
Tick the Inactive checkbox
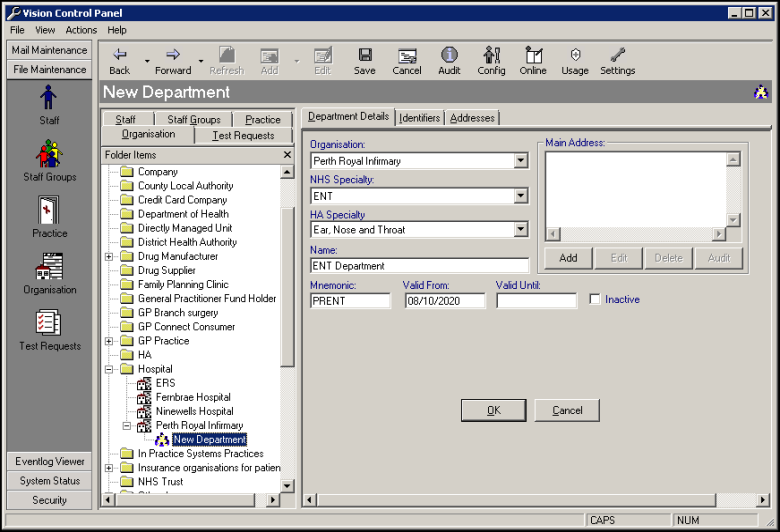tap(595, 300)
